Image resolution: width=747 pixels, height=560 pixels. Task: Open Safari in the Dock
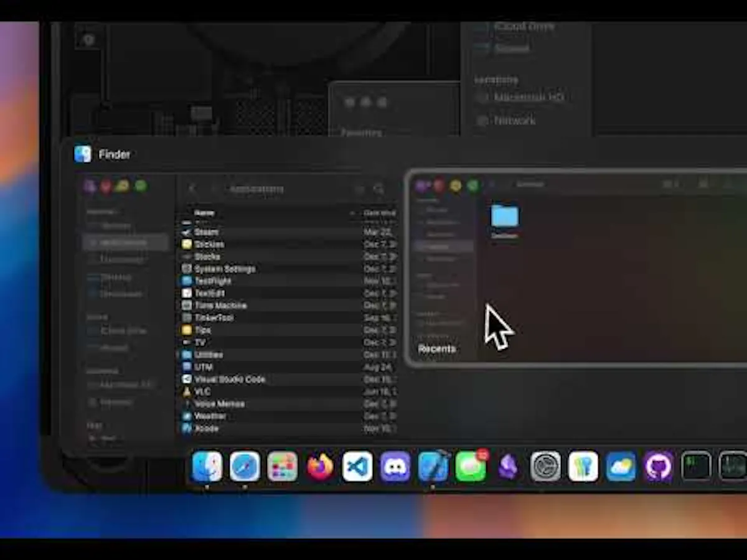click(x=245, y=467)
